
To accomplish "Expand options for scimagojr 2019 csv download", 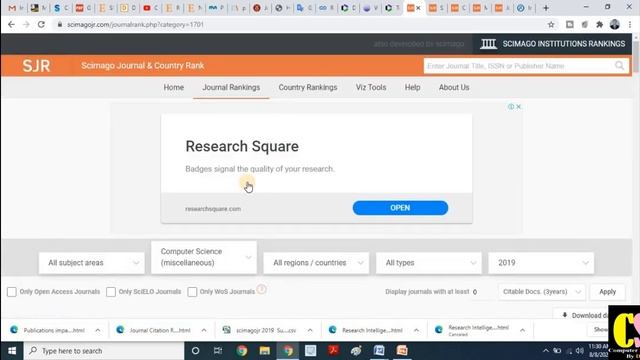I will click(x=310, y=330).
